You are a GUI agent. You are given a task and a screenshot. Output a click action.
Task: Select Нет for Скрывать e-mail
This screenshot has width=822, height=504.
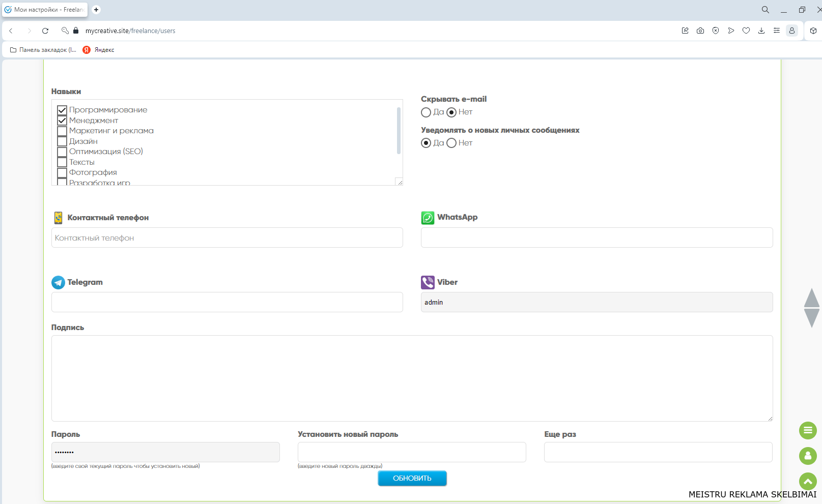click(451, 112)
